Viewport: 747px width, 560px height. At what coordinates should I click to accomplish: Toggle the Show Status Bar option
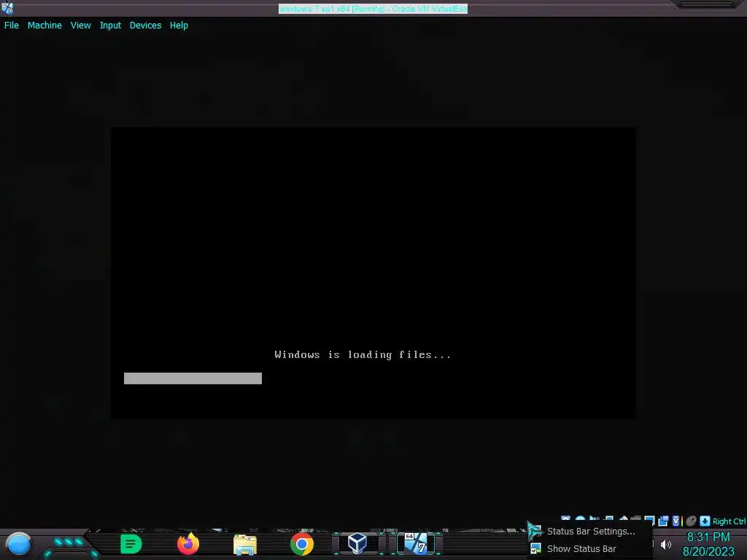590,549
